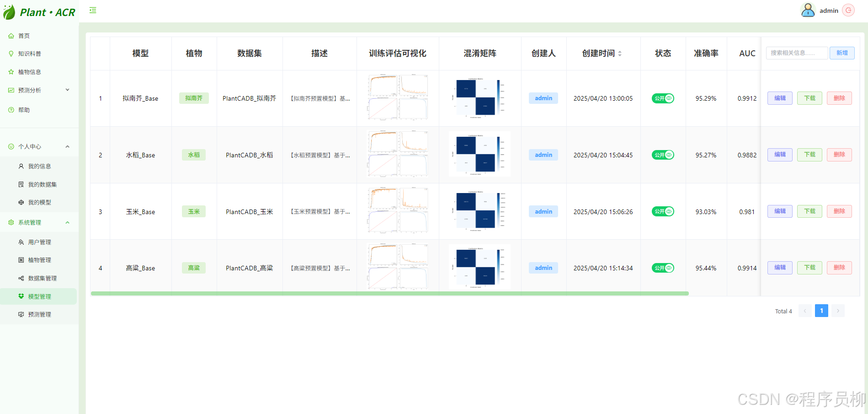Open training chart thumbnail for 玉米_Base
868x414 pixels.
point(398,210)
